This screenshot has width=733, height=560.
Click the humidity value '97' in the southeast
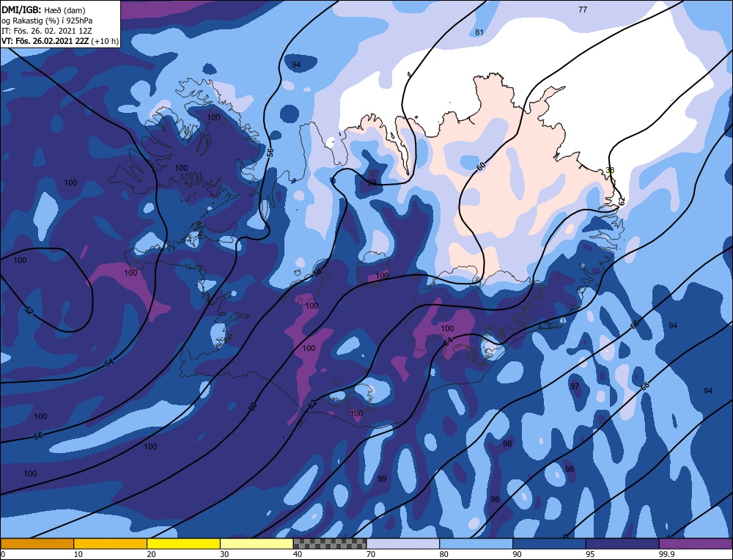(x=575, y=386)
